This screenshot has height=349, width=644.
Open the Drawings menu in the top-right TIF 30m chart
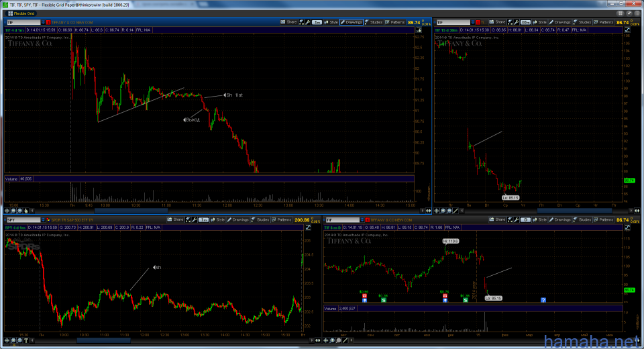[560, 22]
